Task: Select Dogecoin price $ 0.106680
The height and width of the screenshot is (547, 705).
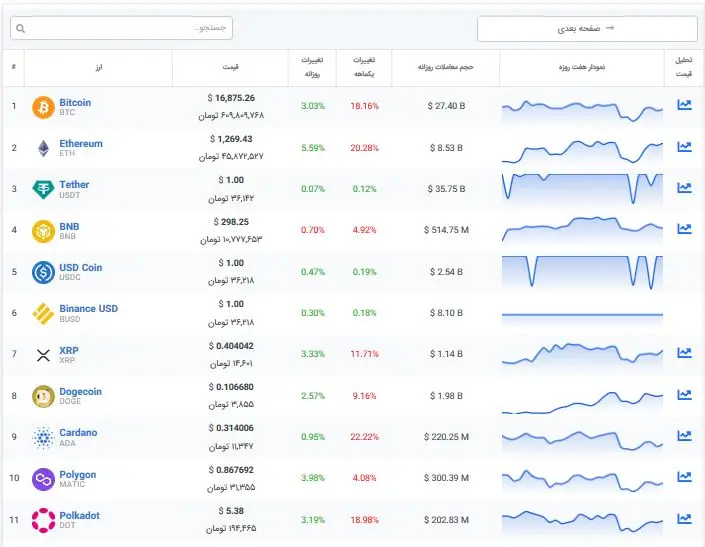Action: 231,387
